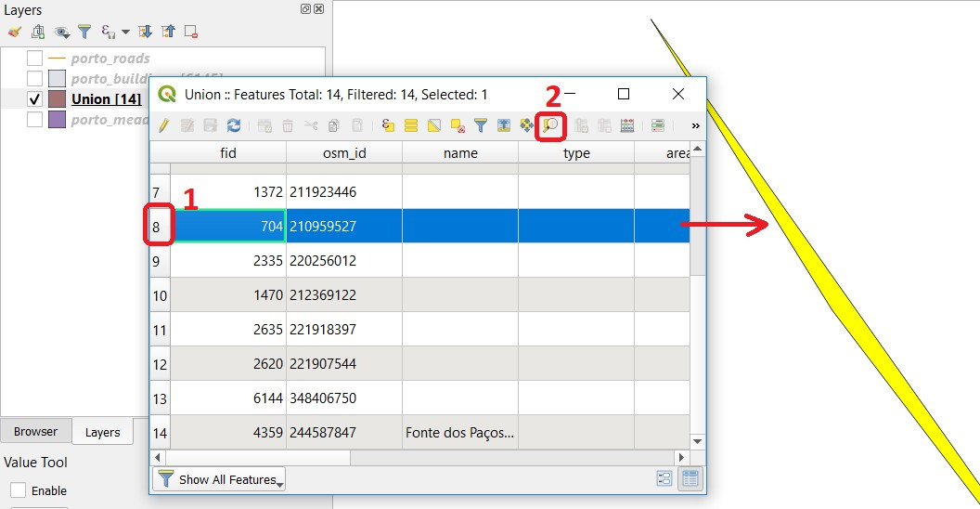Click the name cell Fonte dos Paços...
The image size is (980, 509).
click(460, 433)
